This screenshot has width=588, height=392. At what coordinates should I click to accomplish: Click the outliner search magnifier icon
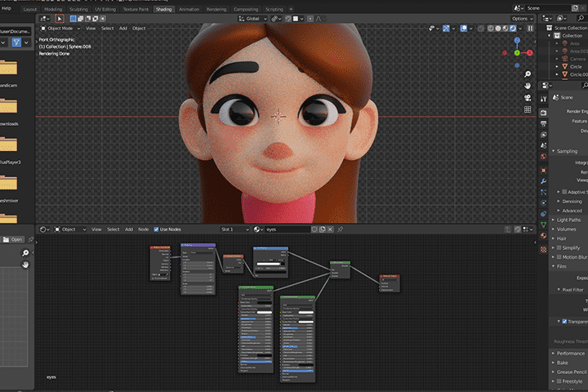point(581,18)
